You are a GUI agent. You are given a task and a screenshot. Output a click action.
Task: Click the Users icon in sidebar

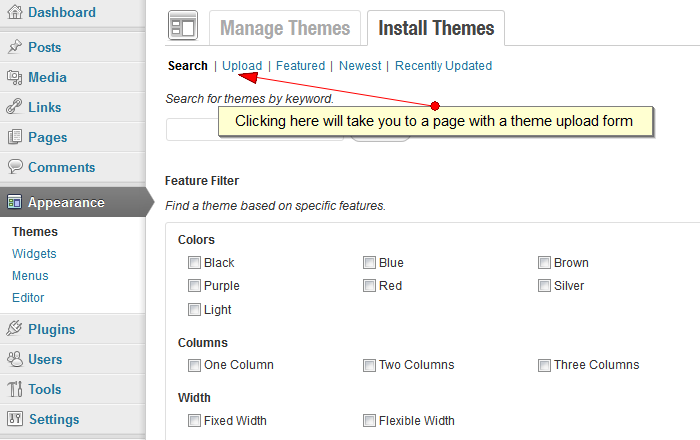coord(14,359)
